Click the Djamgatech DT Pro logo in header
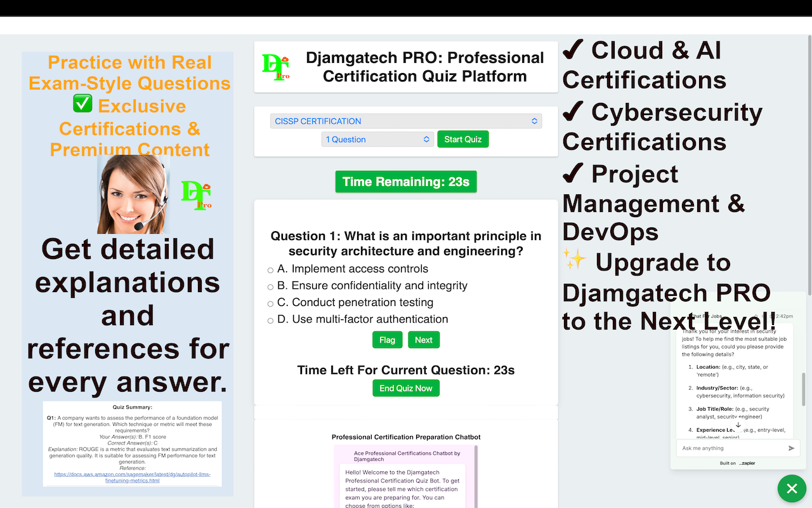812x508 pixels. pos(276,67)
